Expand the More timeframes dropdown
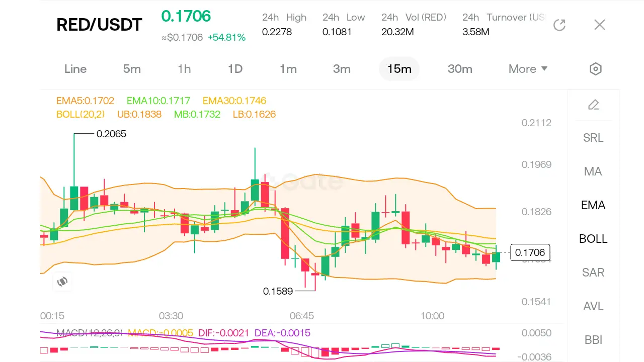The image size is (644, 362). pyautogui.click(x=528, y=69)
